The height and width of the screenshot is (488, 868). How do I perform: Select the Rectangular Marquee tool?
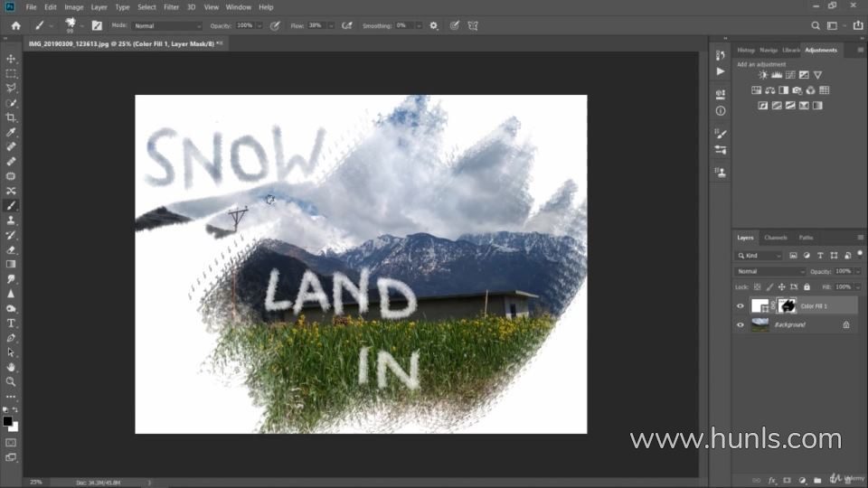point(11,73)
